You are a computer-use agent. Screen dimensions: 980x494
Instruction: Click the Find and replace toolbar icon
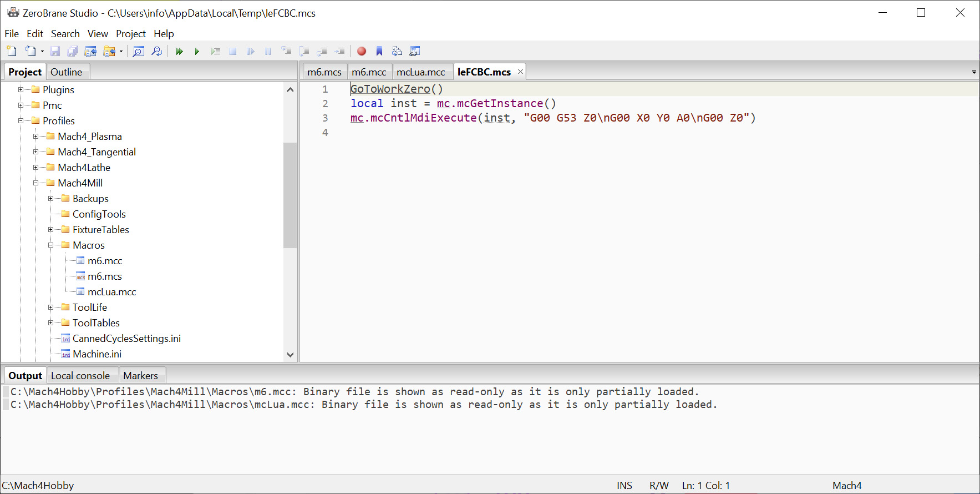(x=157, y=51)
